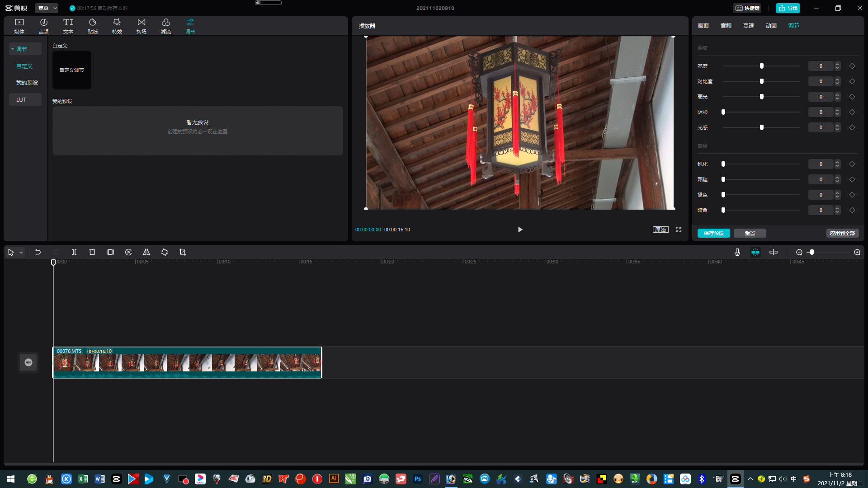Open the 快捷键 shortcuts button
Image resolution: width=868 pixels, height=488 pixels.
[747, 8]
